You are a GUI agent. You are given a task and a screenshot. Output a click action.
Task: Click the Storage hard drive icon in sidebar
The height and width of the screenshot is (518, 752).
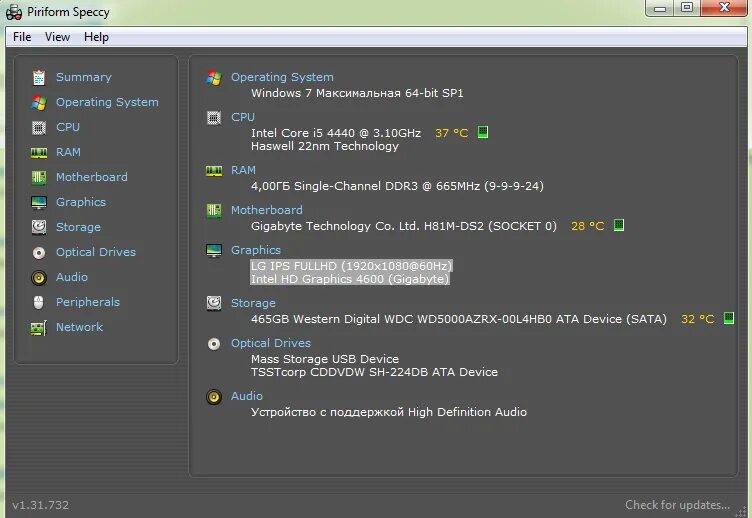pos(39,227)
